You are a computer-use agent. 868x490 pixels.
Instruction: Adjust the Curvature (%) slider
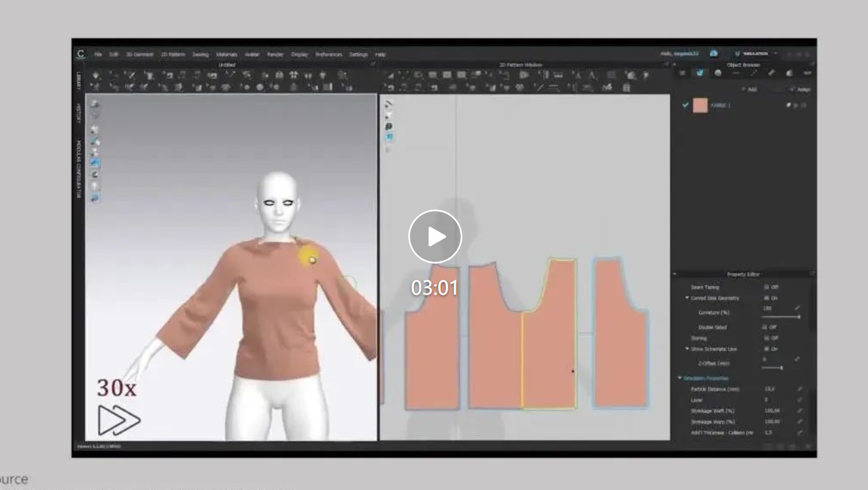click(x=781, y=316)
